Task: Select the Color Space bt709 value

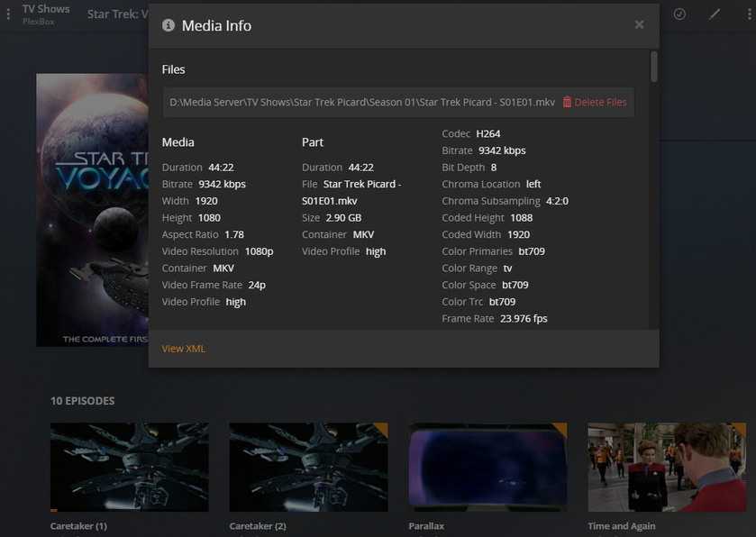Action: point(515,285)
